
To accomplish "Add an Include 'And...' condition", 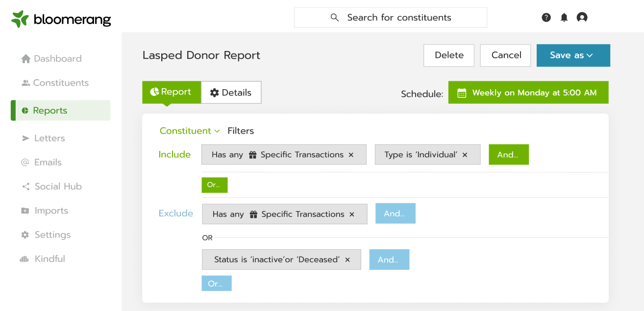I will pos(508,155).
